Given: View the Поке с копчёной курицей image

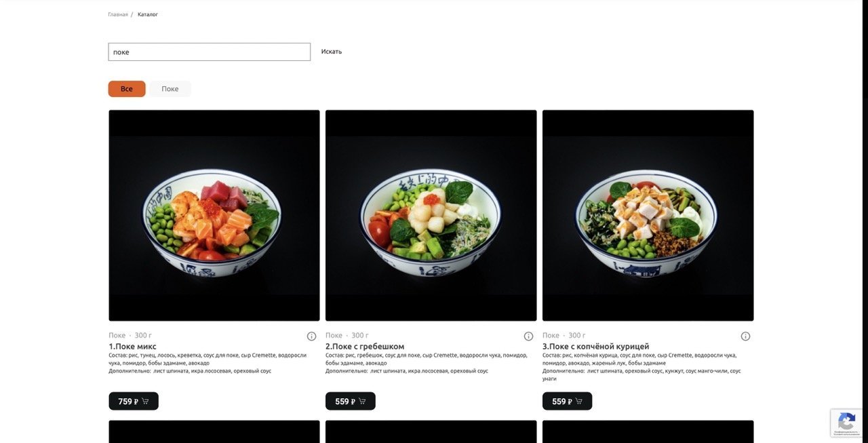Looking at the screenshot, I should (x=648, y=216).
